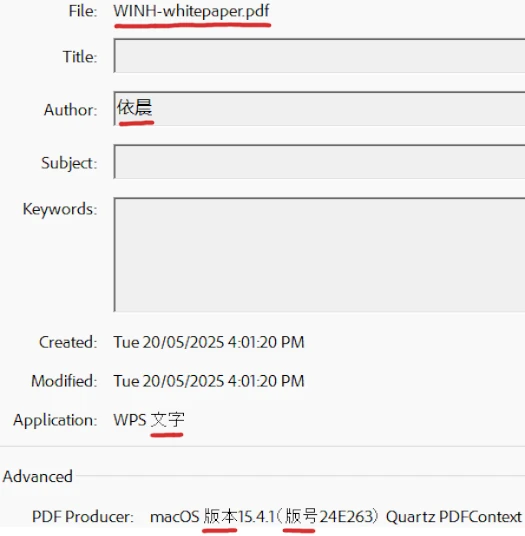Click the Quartz PDFContext text

pos(454,517)
